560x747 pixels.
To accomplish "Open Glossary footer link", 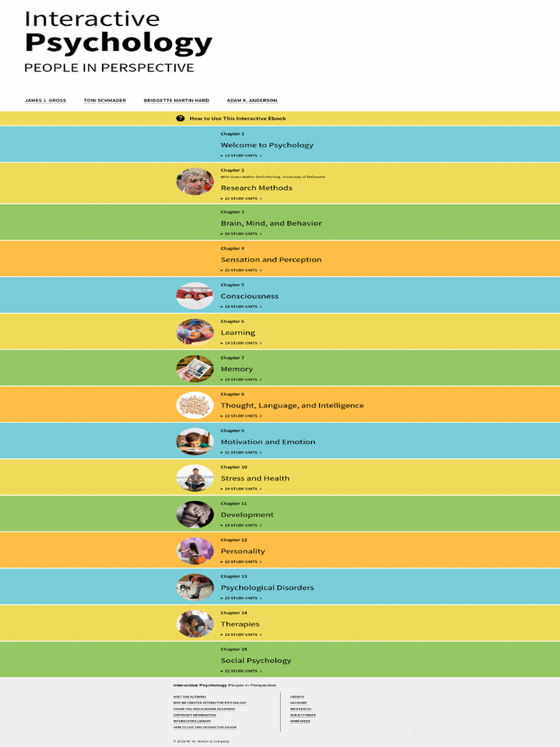I will pos(298,703).
